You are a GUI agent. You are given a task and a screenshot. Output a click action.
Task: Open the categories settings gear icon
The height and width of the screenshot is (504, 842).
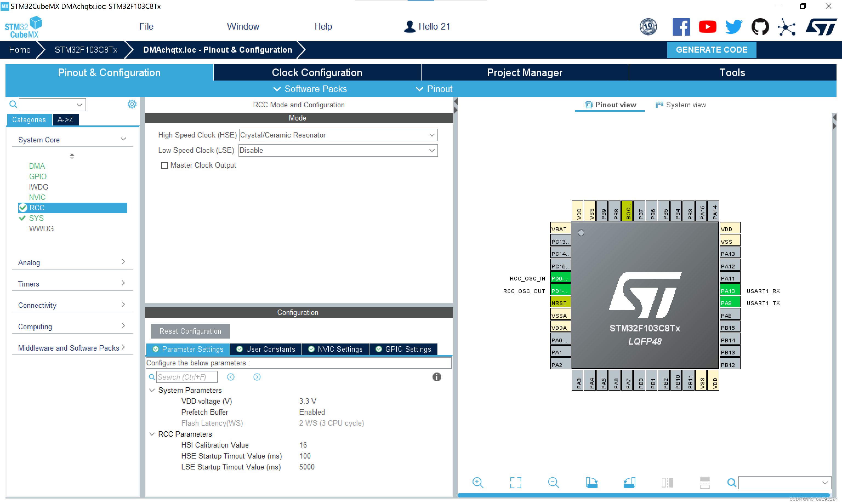point(132,104)
